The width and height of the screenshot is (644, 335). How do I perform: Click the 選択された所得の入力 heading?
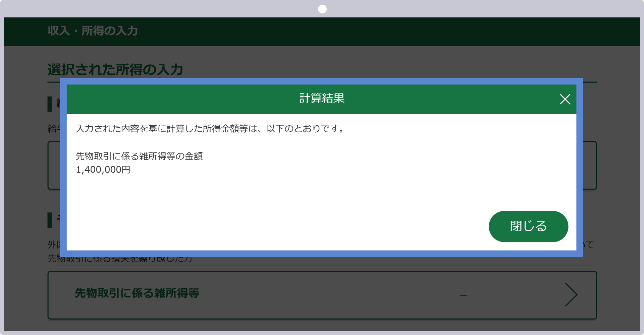coord(115,70)
